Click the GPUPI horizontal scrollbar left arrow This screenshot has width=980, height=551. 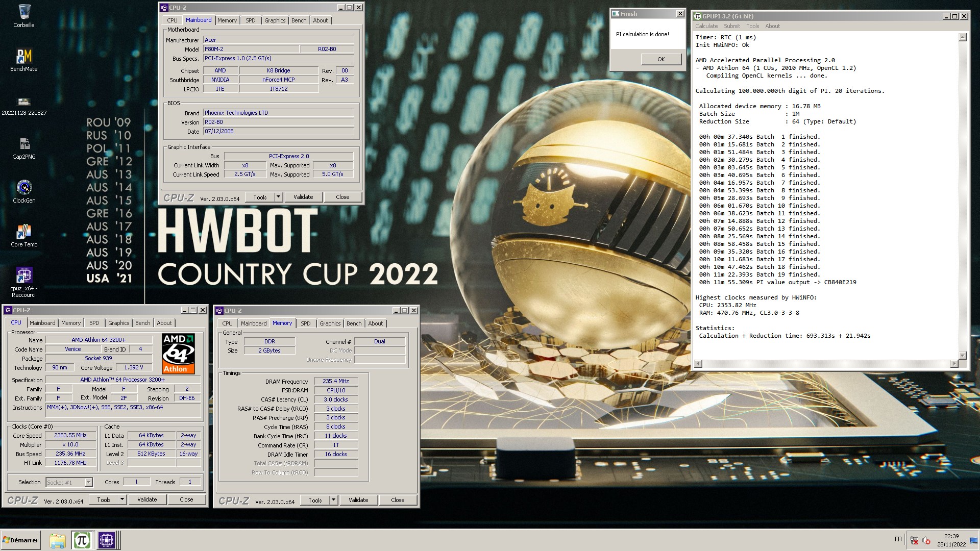click(x=698, y=364)
